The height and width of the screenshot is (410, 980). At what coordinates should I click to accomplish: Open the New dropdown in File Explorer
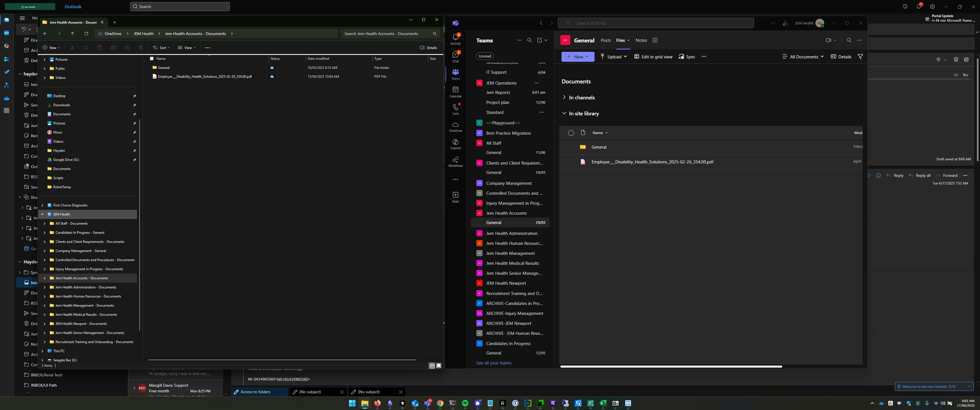[x=51, y=48]
